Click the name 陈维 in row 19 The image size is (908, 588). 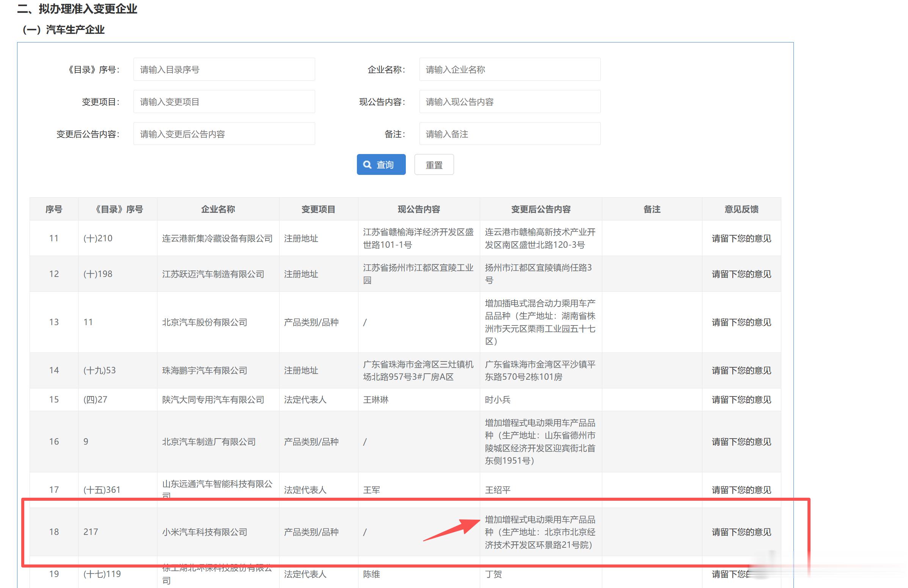(372, 574)
